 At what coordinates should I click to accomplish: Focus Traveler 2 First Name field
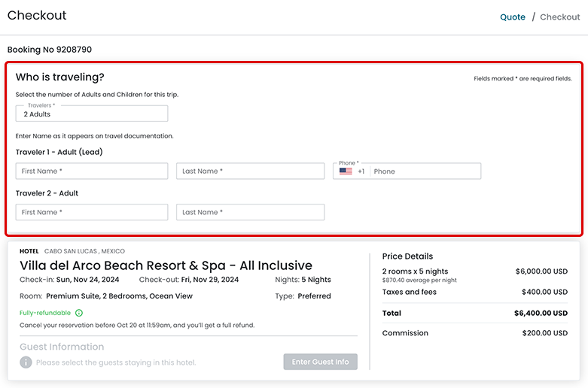tap(92, 212)
